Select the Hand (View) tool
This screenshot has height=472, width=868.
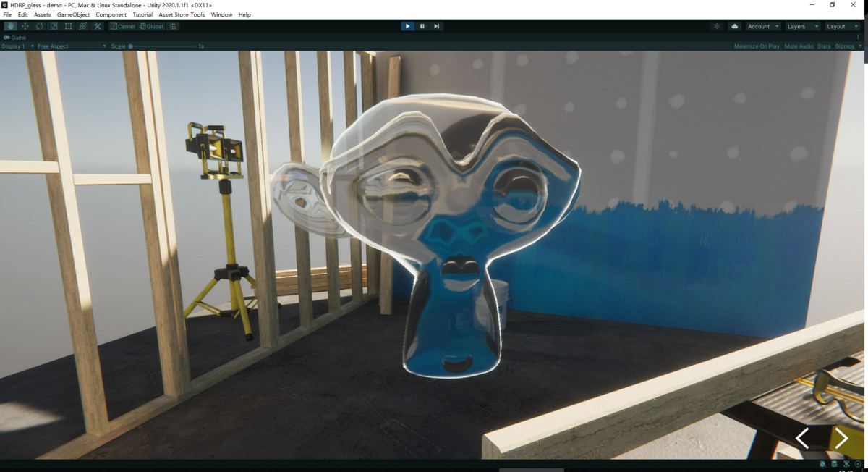tap(10, 26)
